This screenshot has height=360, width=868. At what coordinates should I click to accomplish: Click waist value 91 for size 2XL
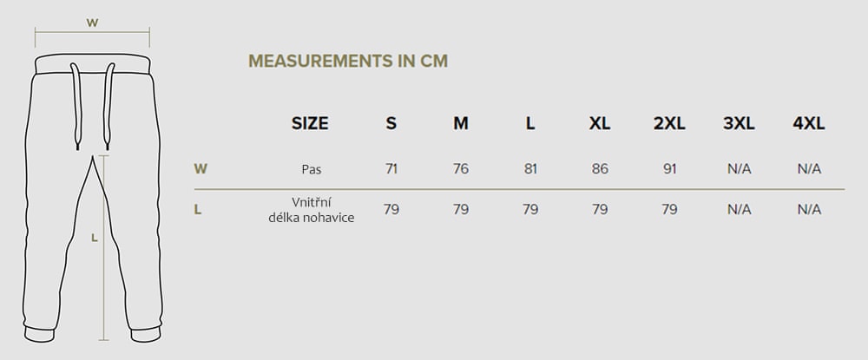[669, 169]
